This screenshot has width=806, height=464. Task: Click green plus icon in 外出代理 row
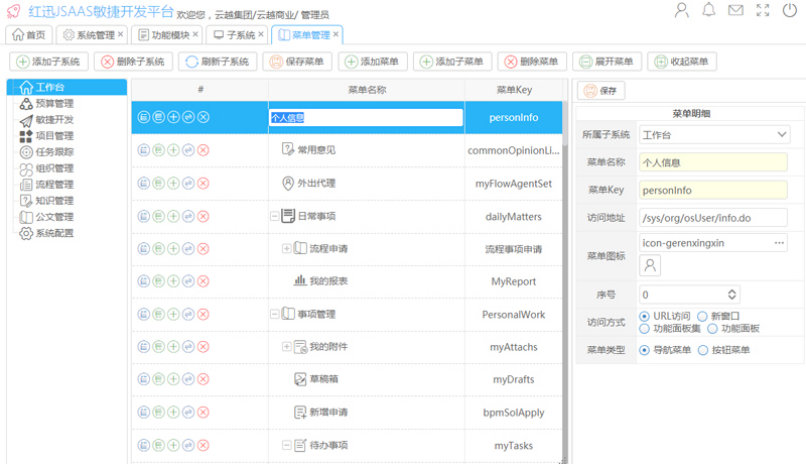click(x=174, y=183)
